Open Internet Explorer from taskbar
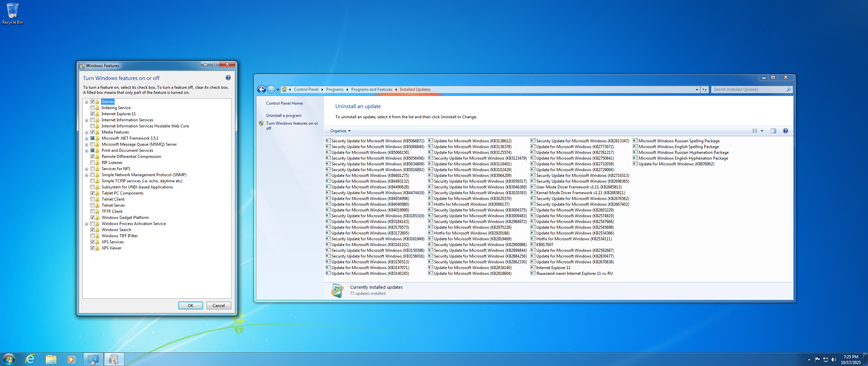The image size is (868, 366). click(31, 359)
